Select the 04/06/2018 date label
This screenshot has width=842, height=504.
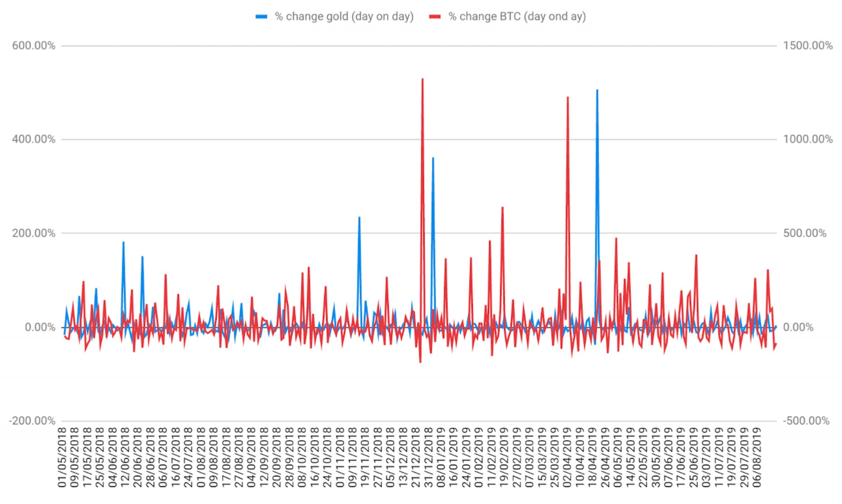pyautogui.click(x=113, y=457)
